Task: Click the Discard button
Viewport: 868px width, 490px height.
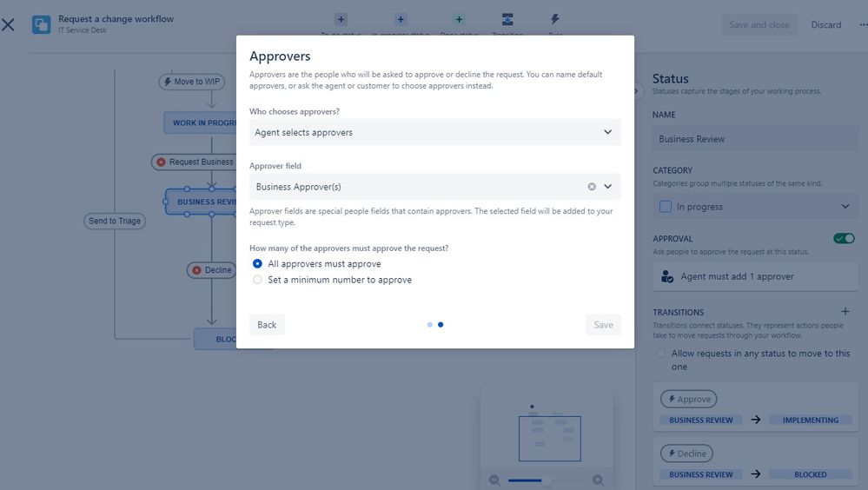Action: pos(826,25)
